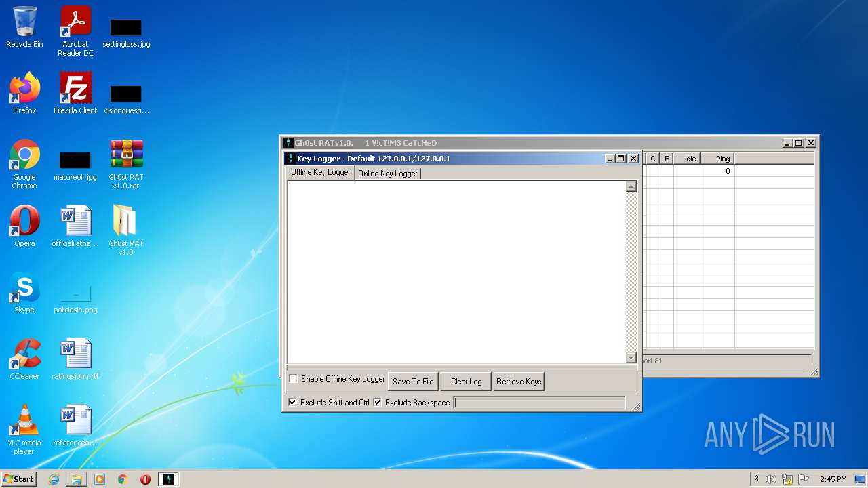Open the volume control in system tray
Screen dimensions: 868x488
coord(771,479)
